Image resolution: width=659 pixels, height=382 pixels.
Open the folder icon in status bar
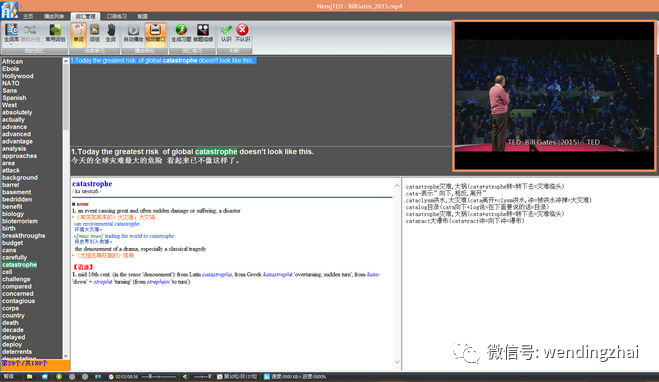[29, 377]
